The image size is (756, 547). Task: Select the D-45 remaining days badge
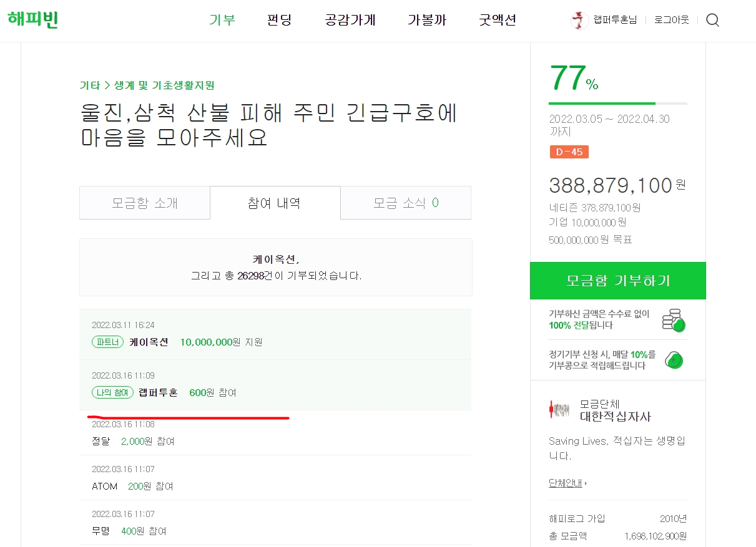(x=569, y=152)
